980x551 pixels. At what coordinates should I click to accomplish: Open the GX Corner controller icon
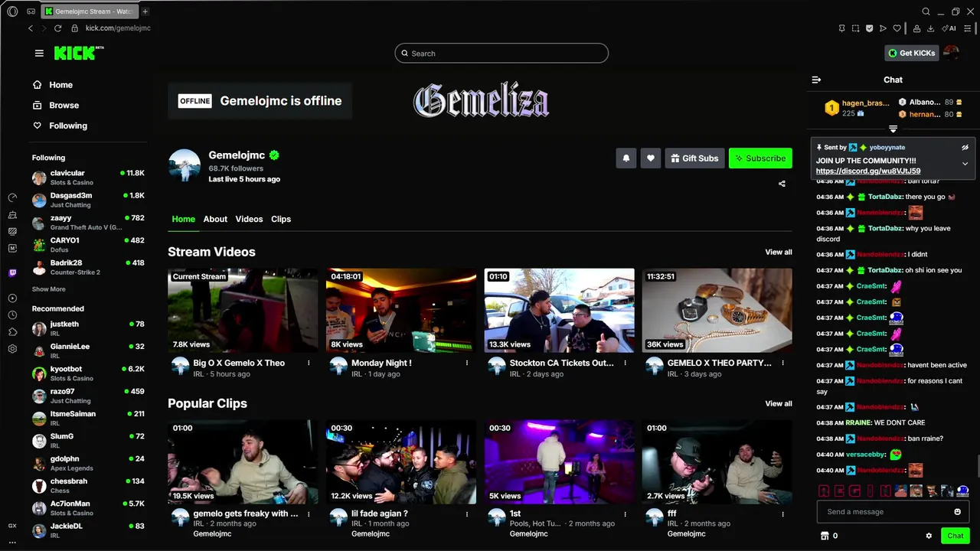31,11
